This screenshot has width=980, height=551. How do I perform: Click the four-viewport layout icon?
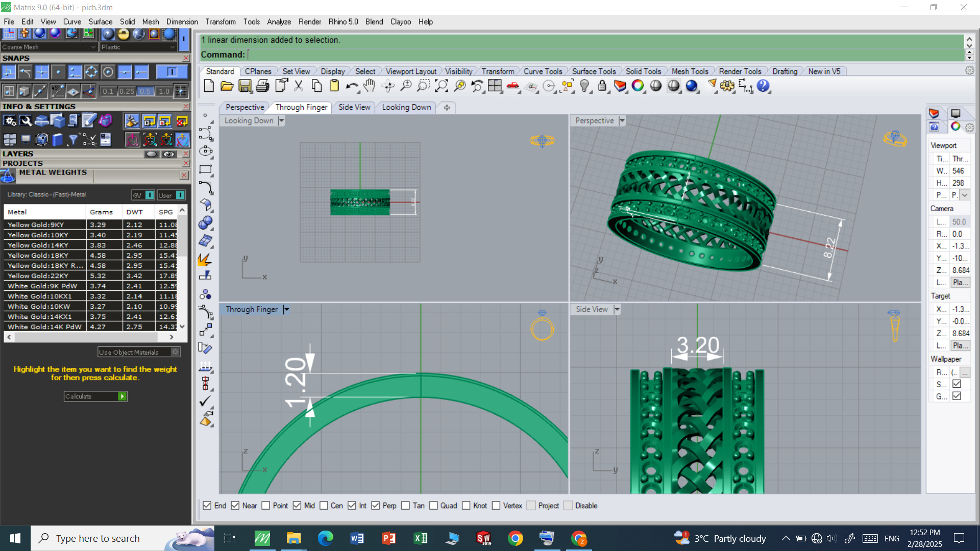pos(495,86)
